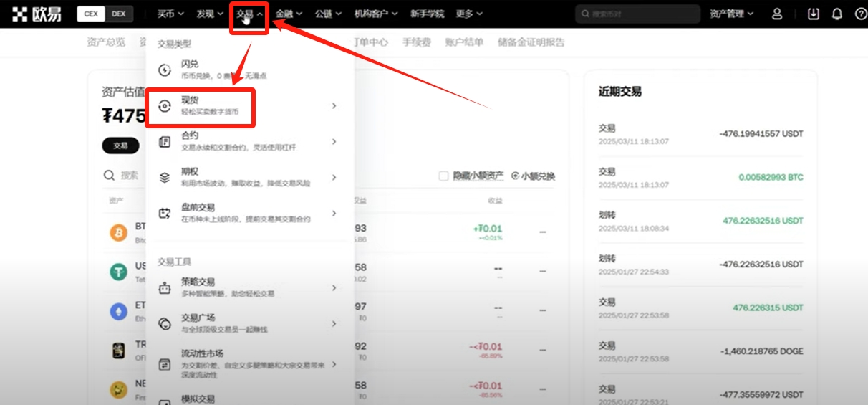The height and width of the screenshot is (405, 868).
Task: Click the black 交易 button
Action: (x=120, y=146)
